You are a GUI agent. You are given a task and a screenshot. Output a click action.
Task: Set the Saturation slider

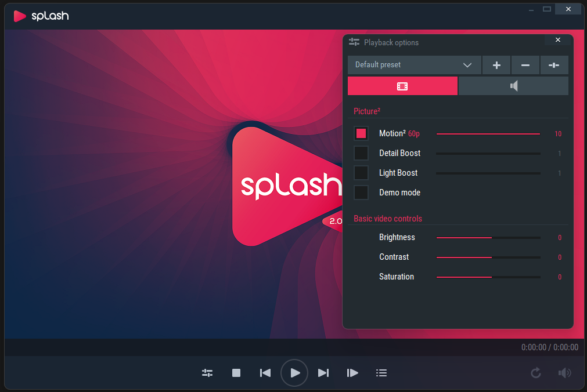coord(488,277)
